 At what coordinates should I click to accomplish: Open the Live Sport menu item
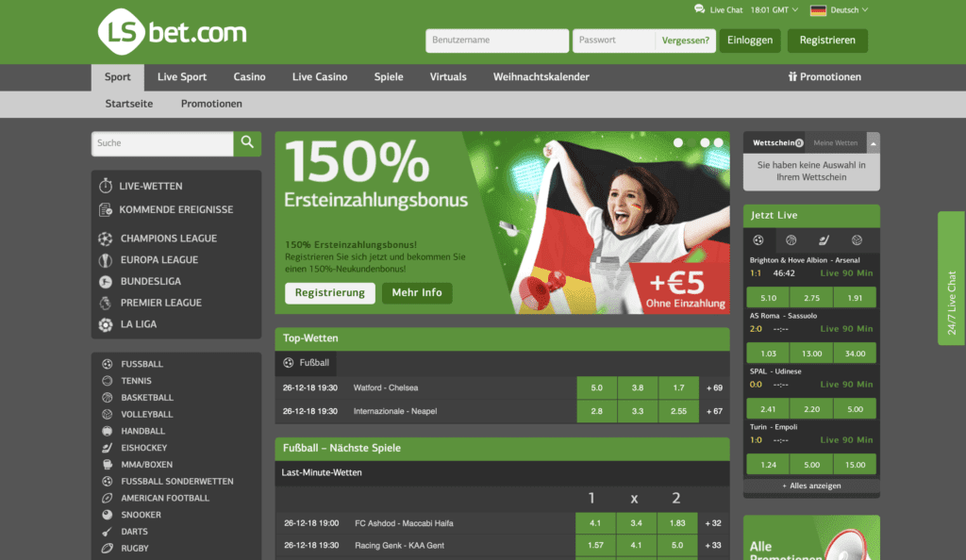tap(182, 77)
